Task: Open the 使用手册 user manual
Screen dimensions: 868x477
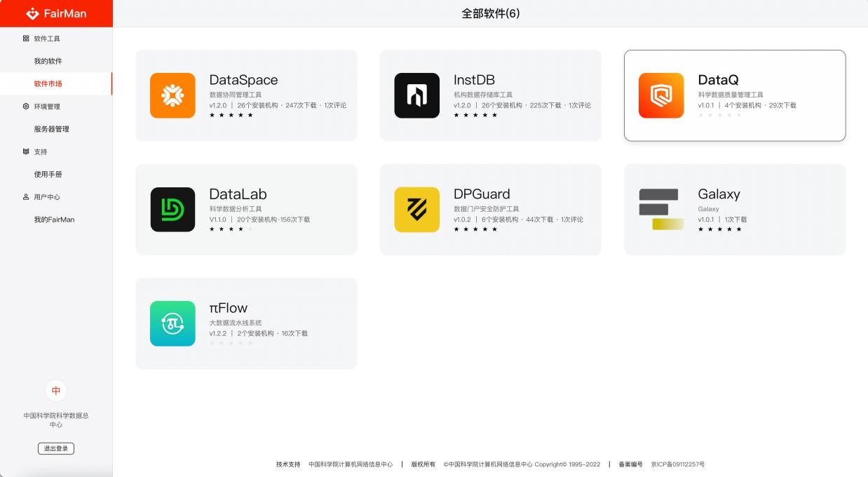Action: click(48, 174)
